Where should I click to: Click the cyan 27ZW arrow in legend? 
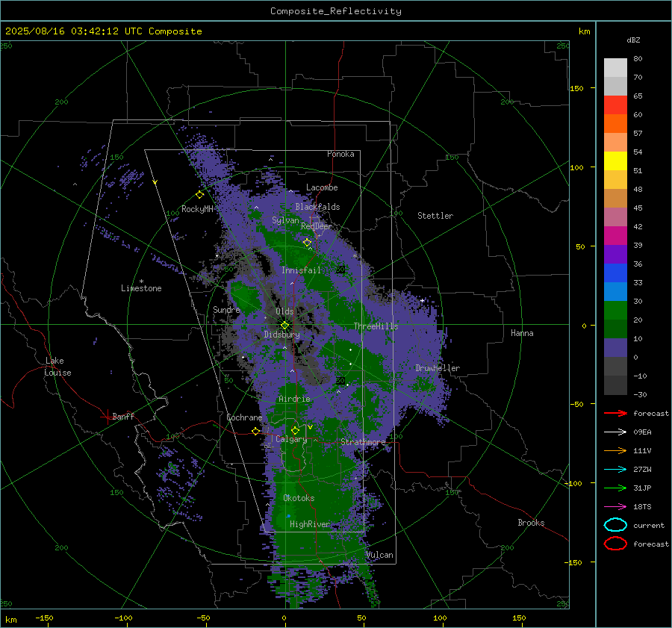(x=615, y=470)
